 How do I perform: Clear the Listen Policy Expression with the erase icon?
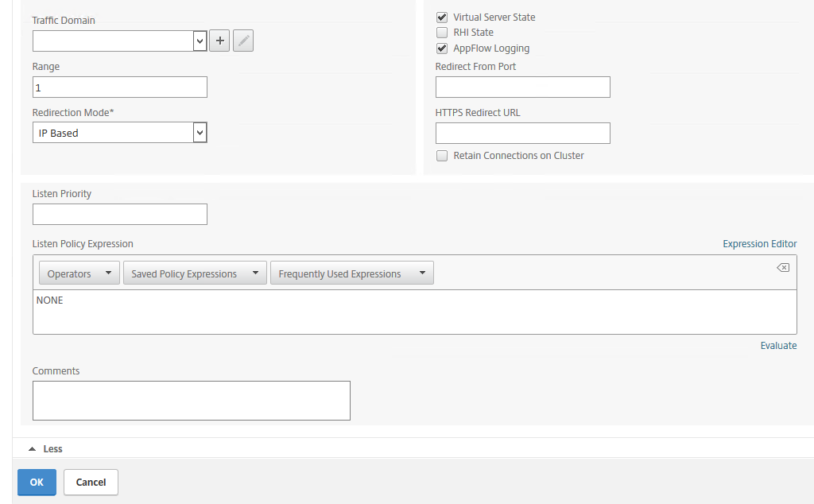(782, 268)
